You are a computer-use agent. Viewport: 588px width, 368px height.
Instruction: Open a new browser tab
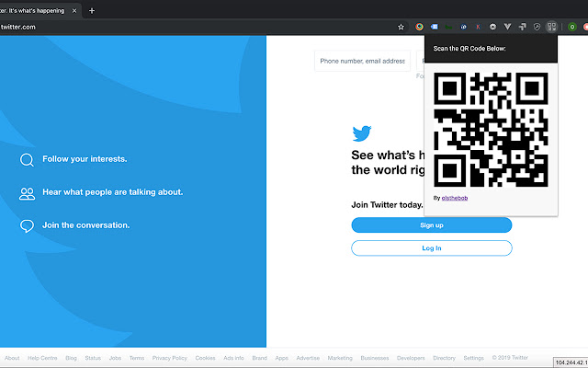(x=92, y=11)
